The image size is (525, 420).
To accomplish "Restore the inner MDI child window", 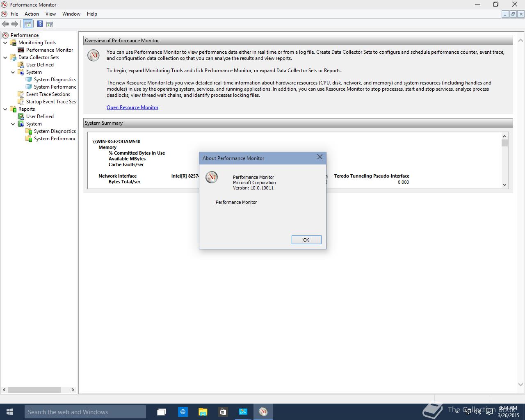I will tap(513, 14).
